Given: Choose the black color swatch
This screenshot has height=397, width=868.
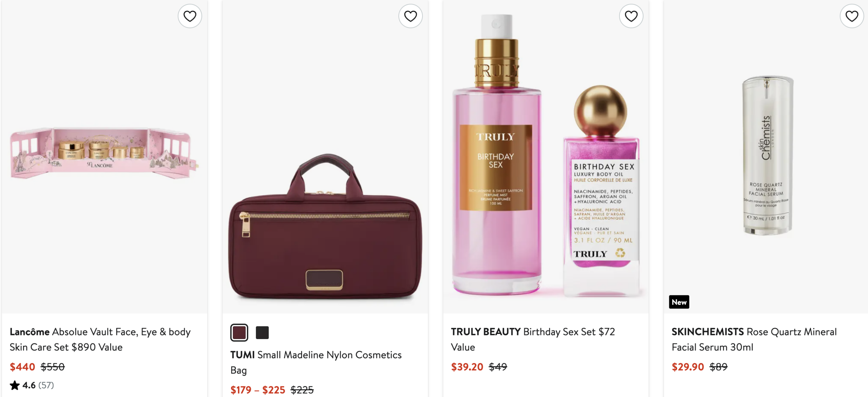Looking at the screenshot, I should pyautogui.click(x=262, y=333).
